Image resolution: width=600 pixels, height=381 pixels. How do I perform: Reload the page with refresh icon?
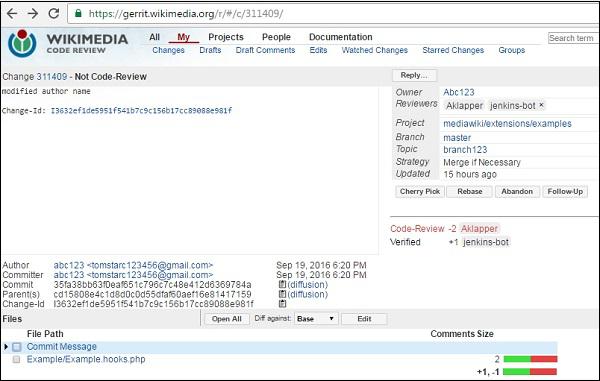coord(54,13)
